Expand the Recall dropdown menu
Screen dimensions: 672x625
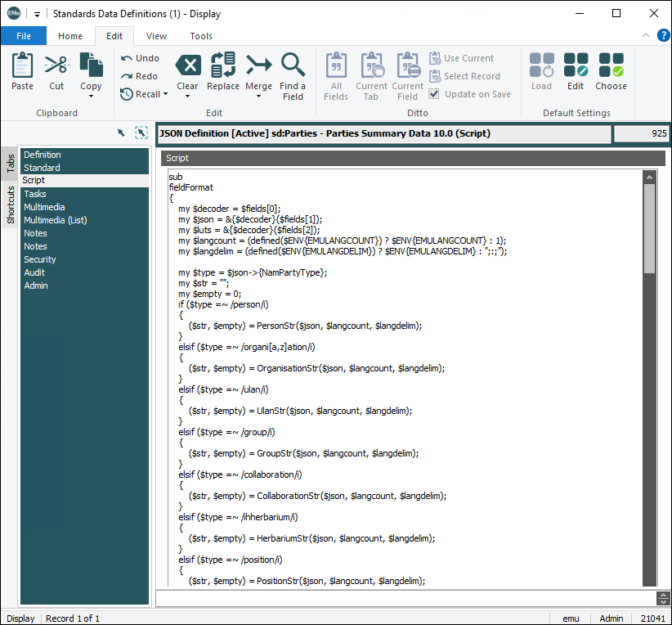166,94
